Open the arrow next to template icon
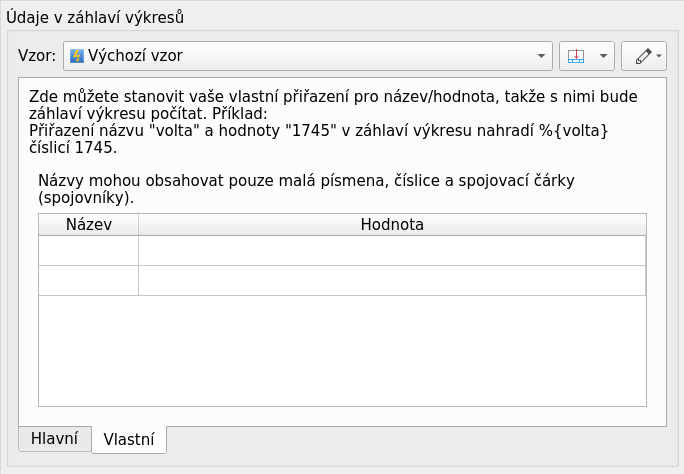The height and width of the screenshot is (474, 684). [603, 56]
